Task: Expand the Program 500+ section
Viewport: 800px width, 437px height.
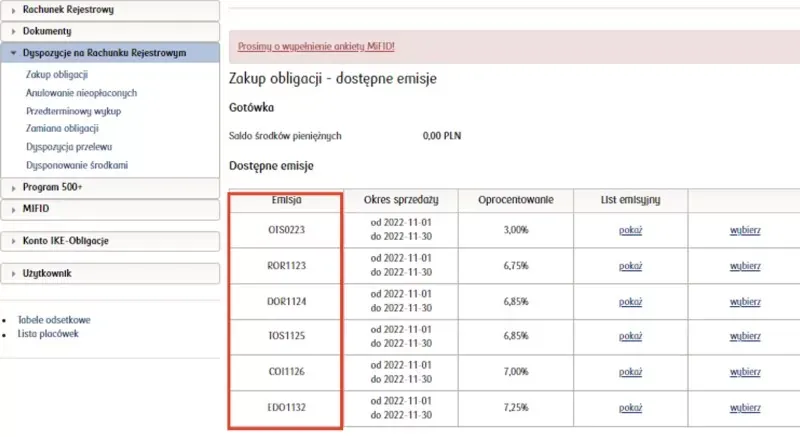Action: pyautogui.click(x=53, y=187)
